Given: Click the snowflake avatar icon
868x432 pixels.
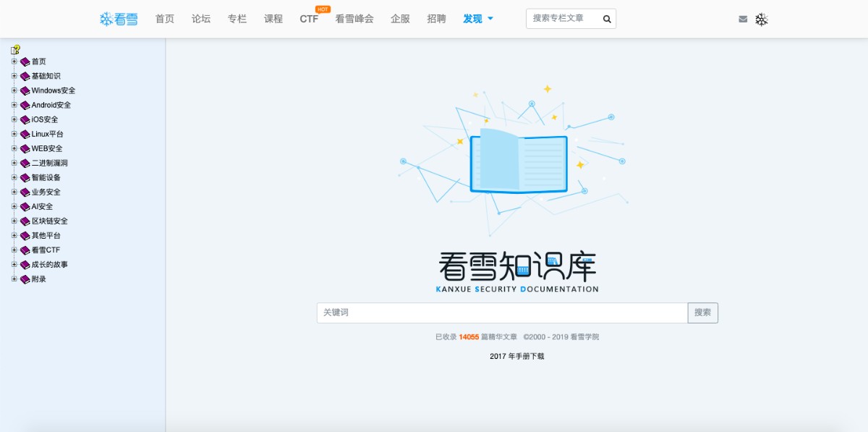Looking at the screenshot, I should [x=762, y=20].
